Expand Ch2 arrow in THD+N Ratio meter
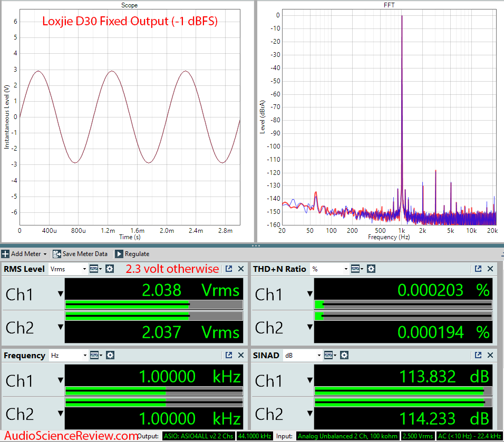This screenshot has height=442, width=504. coord(310,327)
